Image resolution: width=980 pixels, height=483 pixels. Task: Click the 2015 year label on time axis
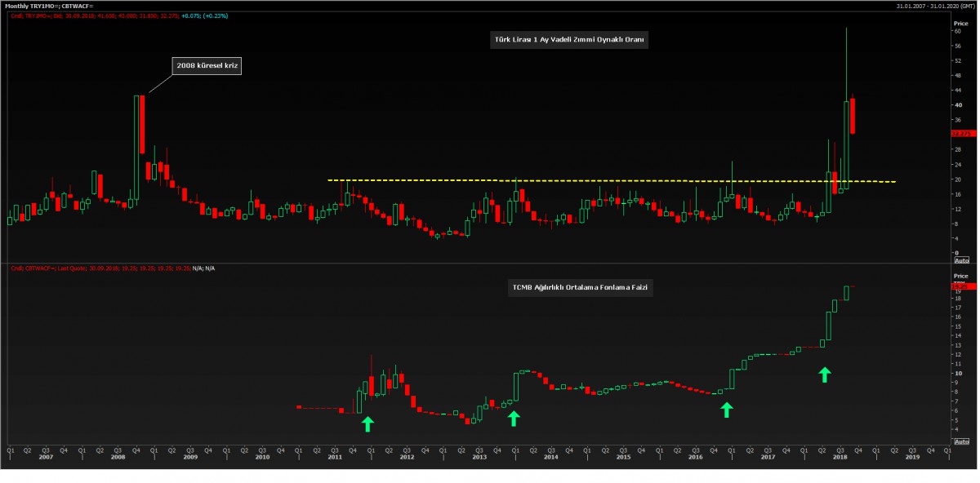click(623, 458)
